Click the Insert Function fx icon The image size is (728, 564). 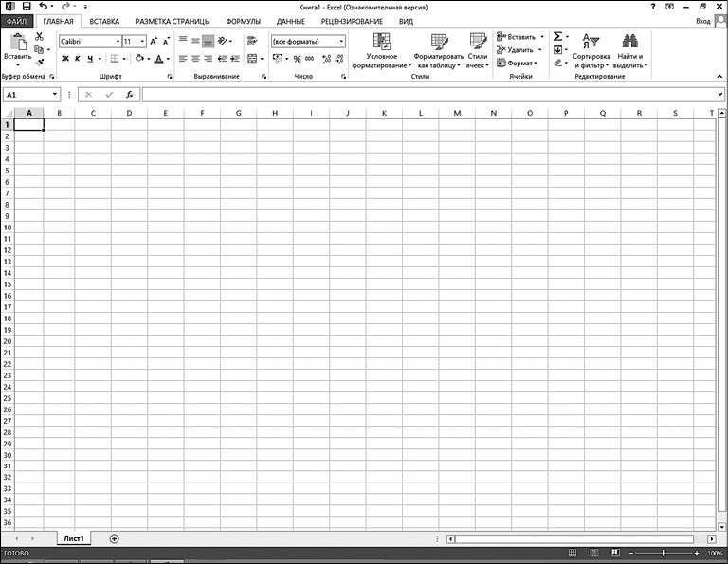click(x=130, y=95)
